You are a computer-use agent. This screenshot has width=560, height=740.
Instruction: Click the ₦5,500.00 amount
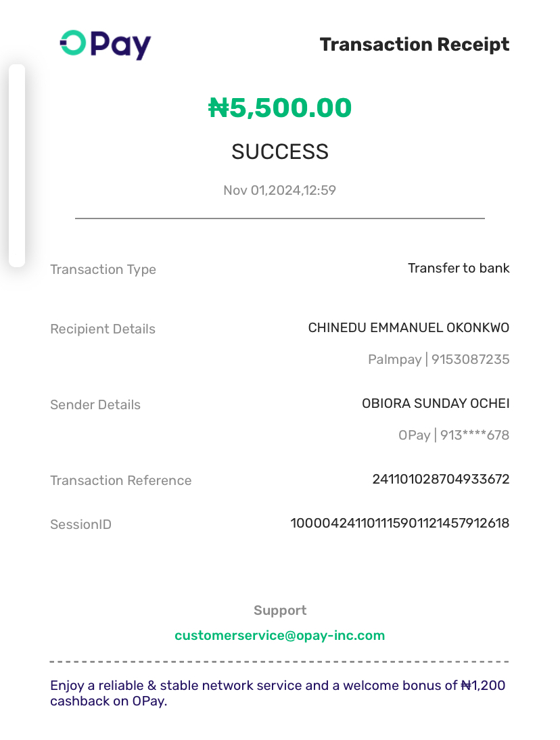coord(280,108)
